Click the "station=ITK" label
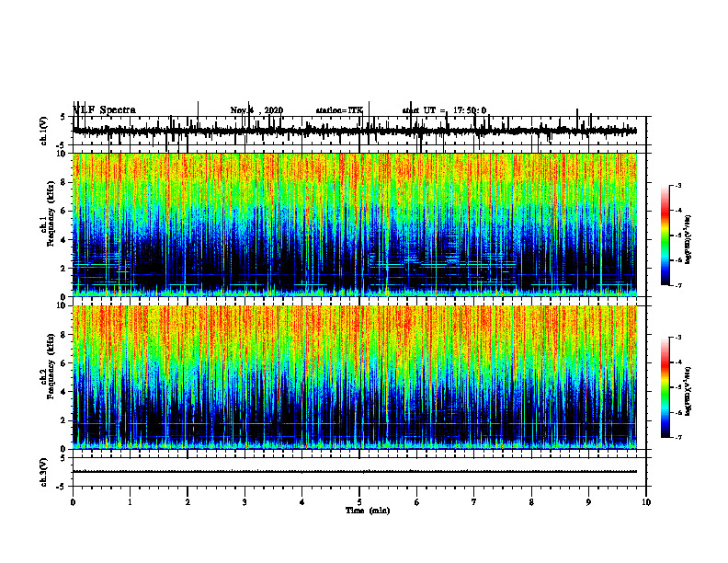This screenshot has height=563, width=728. click(339, 110)
